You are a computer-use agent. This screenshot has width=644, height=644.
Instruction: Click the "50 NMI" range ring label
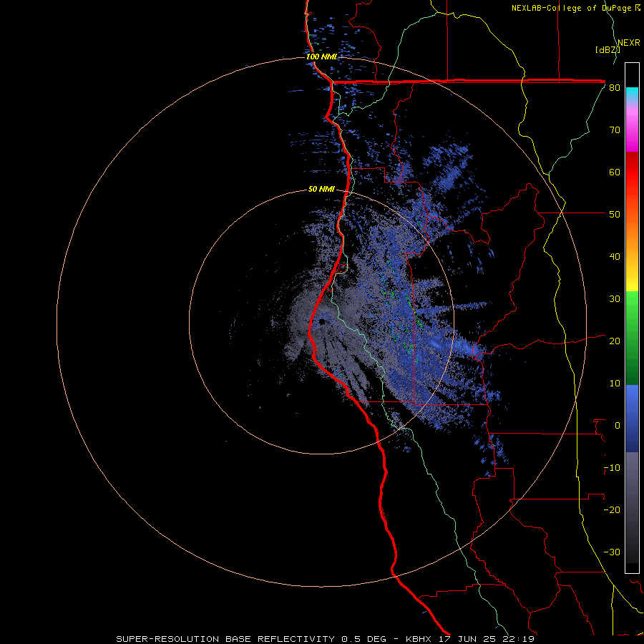click(x=321, y=190)
